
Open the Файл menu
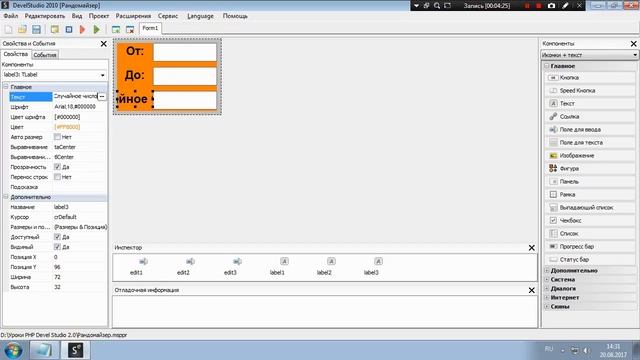click(x=11, y=16)
